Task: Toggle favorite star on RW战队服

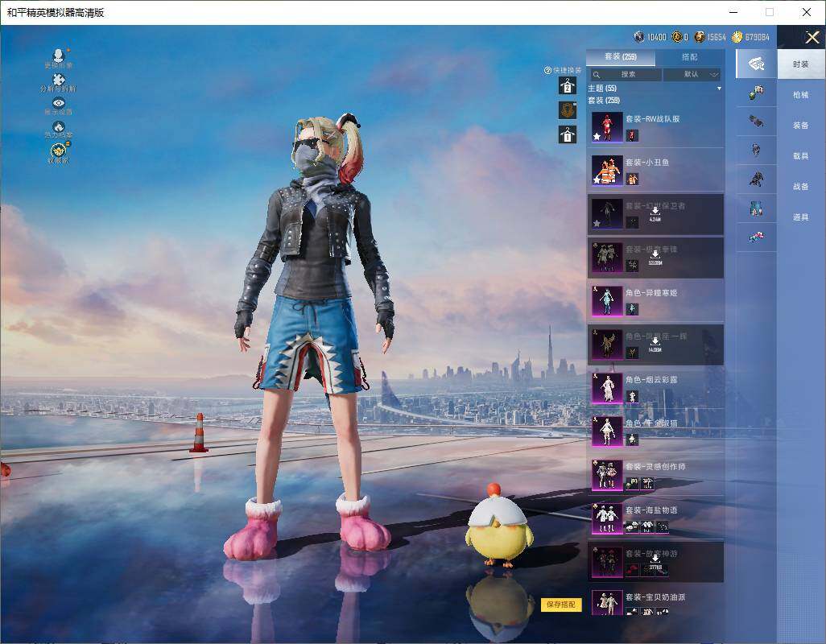Action: pos(597,136)
